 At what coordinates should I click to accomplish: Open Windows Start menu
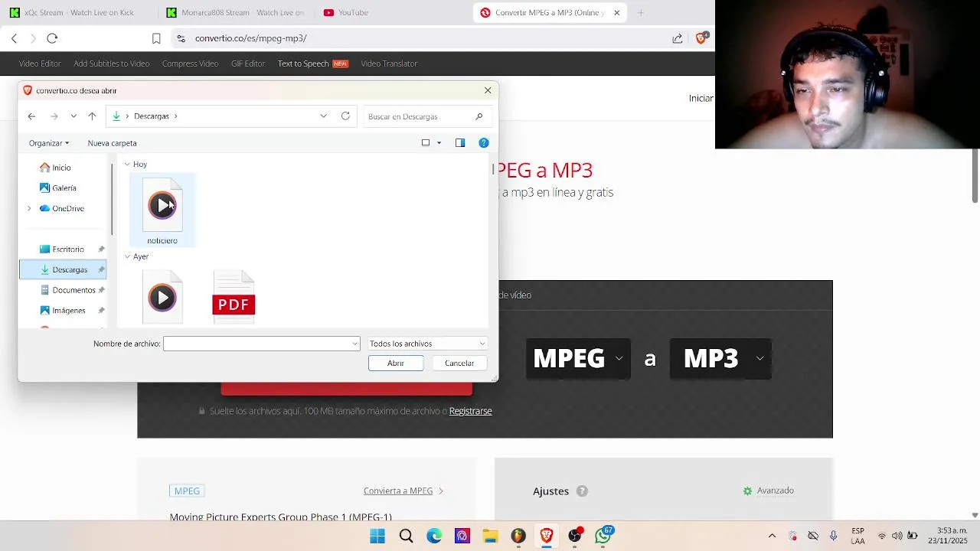tap(377, 536)
